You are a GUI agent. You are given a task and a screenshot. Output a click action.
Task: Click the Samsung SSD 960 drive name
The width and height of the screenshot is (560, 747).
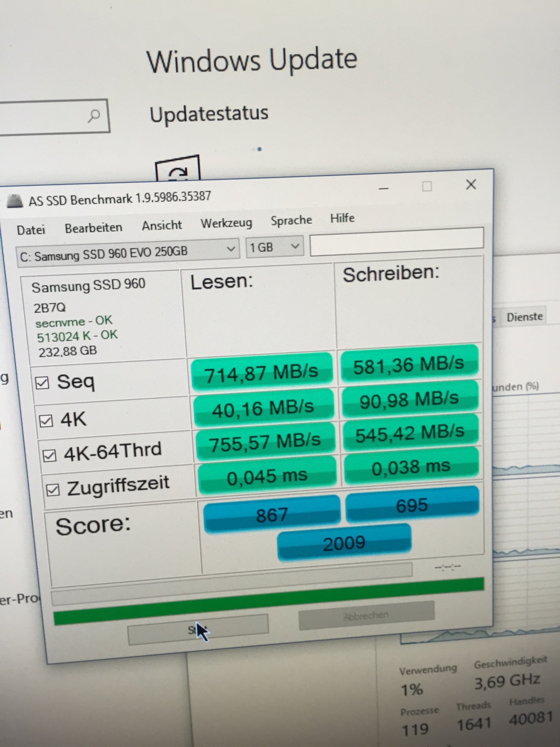click(x=88, y=285)
